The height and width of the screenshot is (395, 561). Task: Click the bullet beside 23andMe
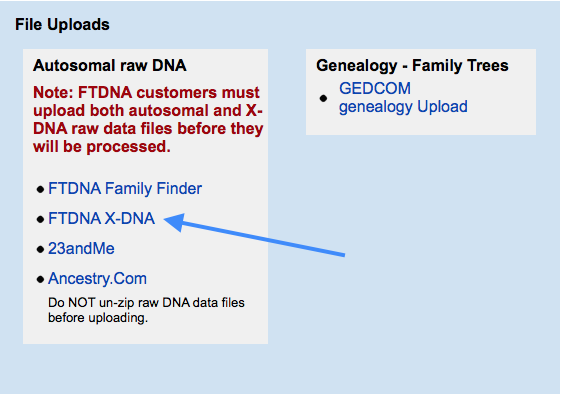(x=40, y=249)
